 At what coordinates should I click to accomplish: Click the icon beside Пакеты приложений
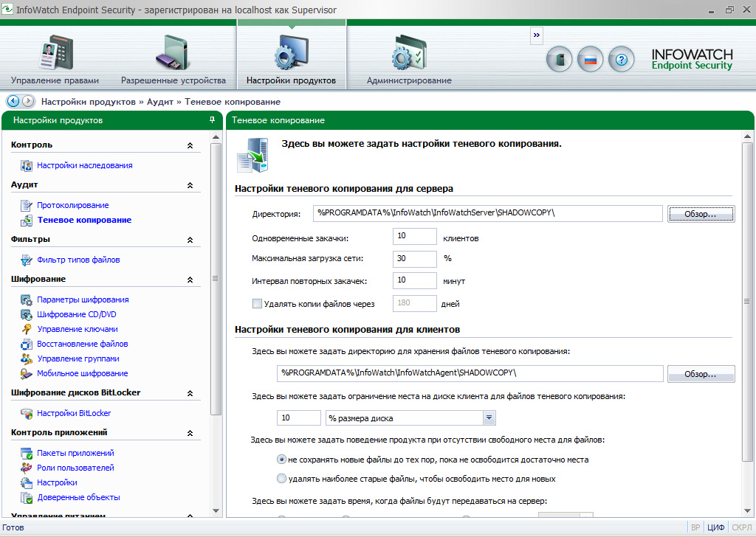click(x=27, y=453)
